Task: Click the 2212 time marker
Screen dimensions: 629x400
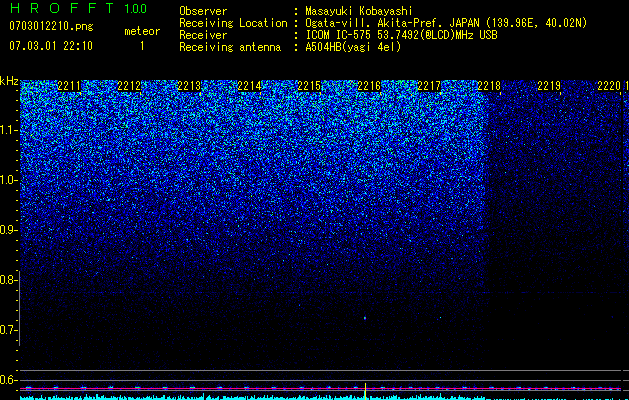Action: (129, 86)
